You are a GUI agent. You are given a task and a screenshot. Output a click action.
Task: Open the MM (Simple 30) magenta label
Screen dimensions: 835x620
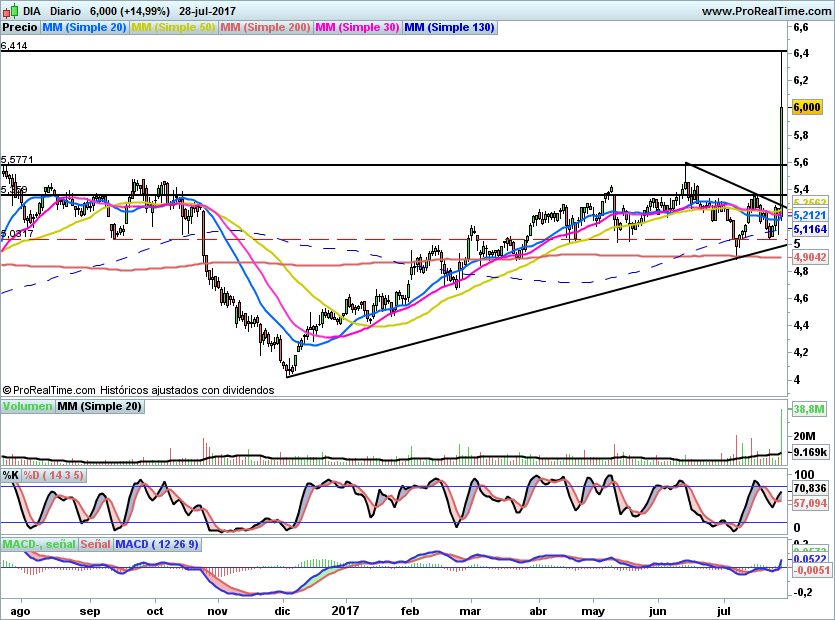tap(357, 27)
